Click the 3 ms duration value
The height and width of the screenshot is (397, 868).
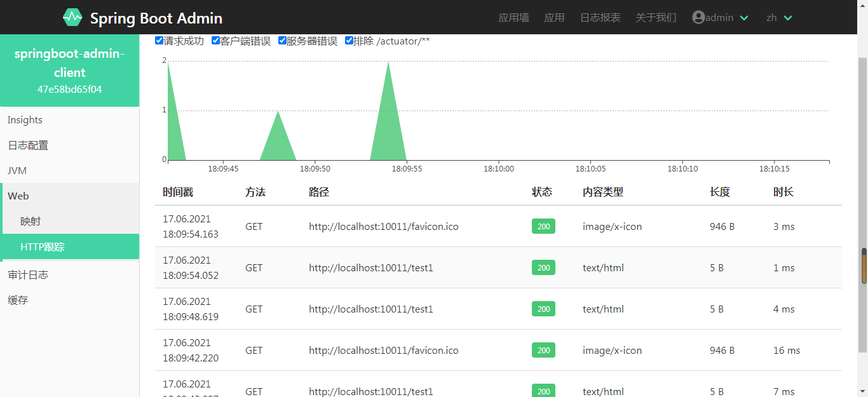coord(784,226)
